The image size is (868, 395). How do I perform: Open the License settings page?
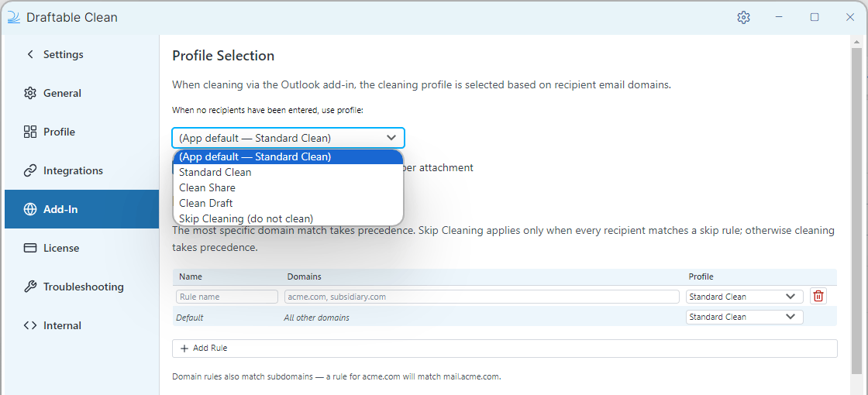click(x=82, y=248)
